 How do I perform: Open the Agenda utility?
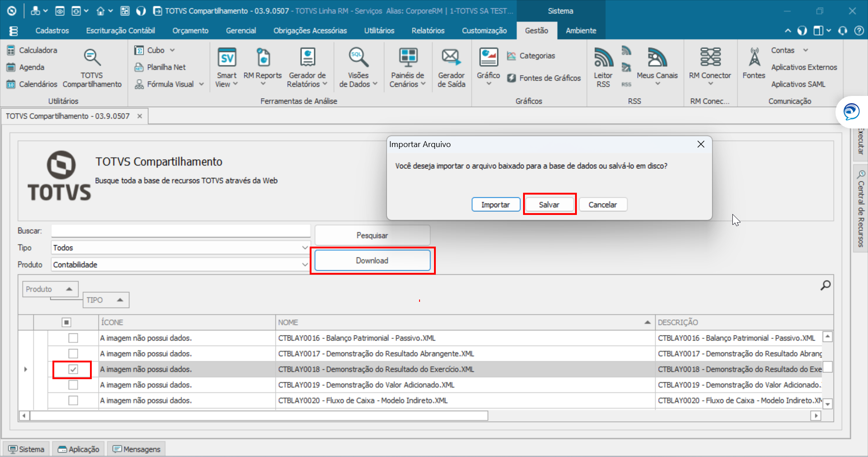pos(25,67)
